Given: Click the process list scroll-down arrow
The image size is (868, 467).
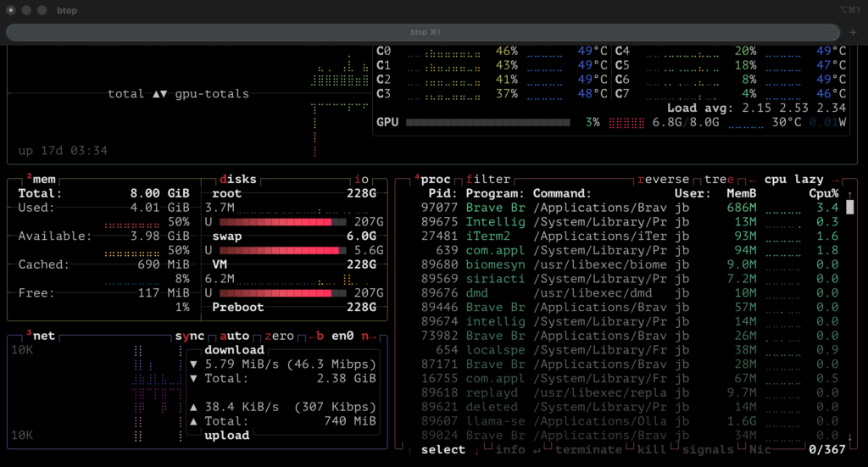Looking at the screenshot, I should point(849,437).
